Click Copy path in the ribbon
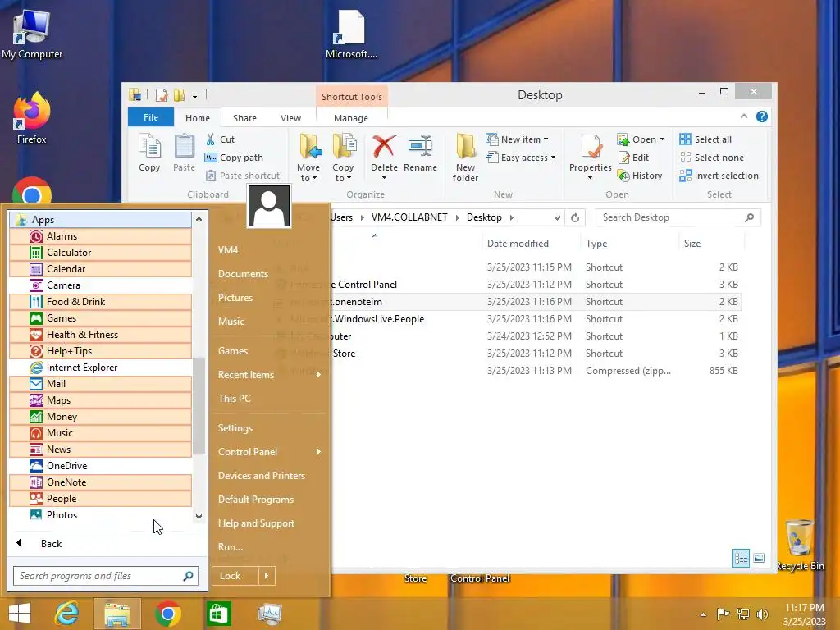This screenshot has width=840, height=630. point(234,157)
